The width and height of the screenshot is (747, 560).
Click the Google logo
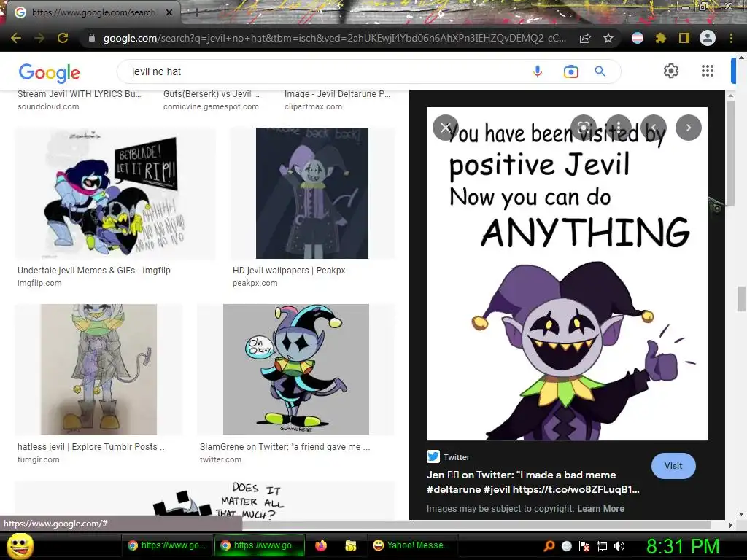tap(49, 72)
